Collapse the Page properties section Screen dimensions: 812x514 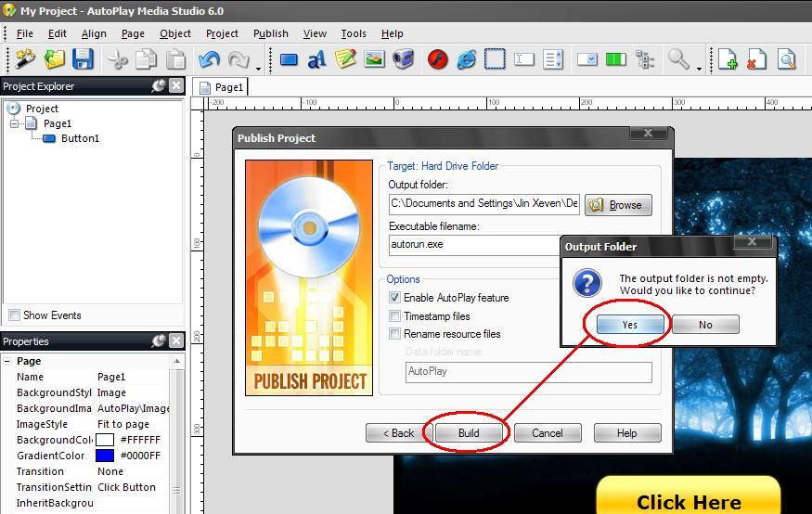(6, 361)
